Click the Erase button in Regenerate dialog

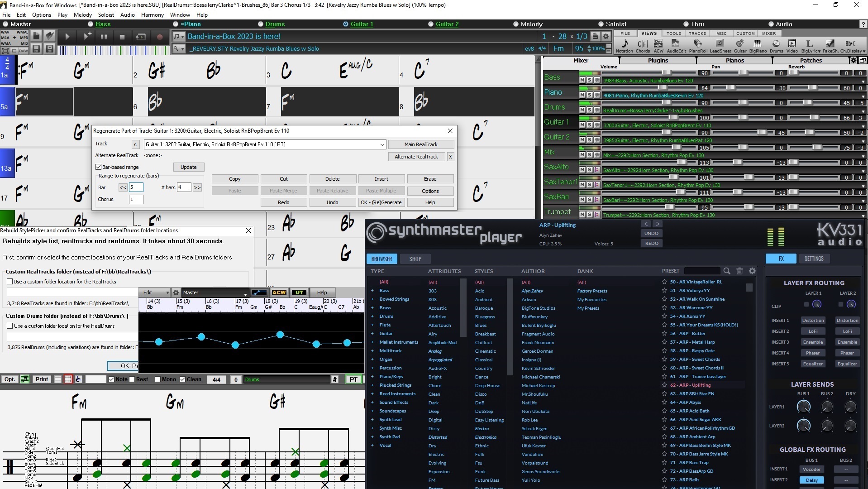430,179
